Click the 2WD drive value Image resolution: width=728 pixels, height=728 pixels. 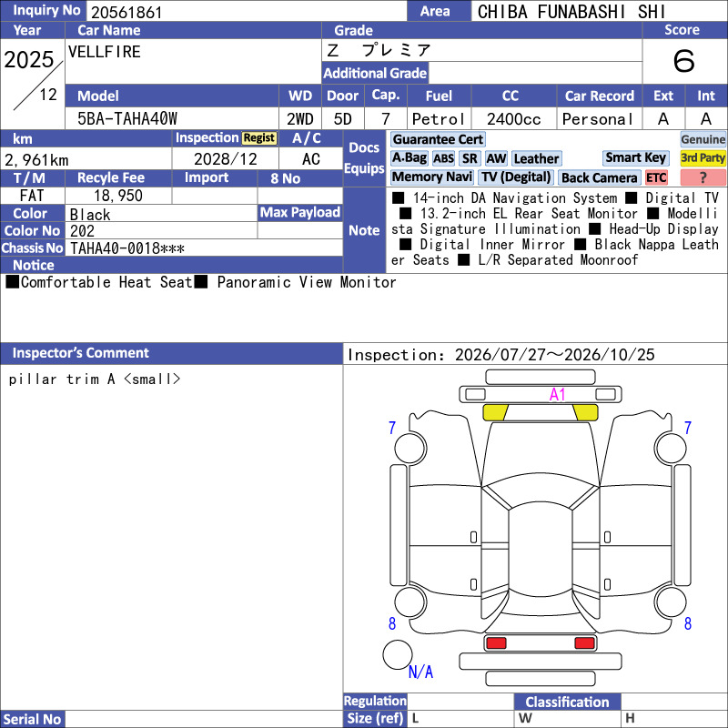300,119
